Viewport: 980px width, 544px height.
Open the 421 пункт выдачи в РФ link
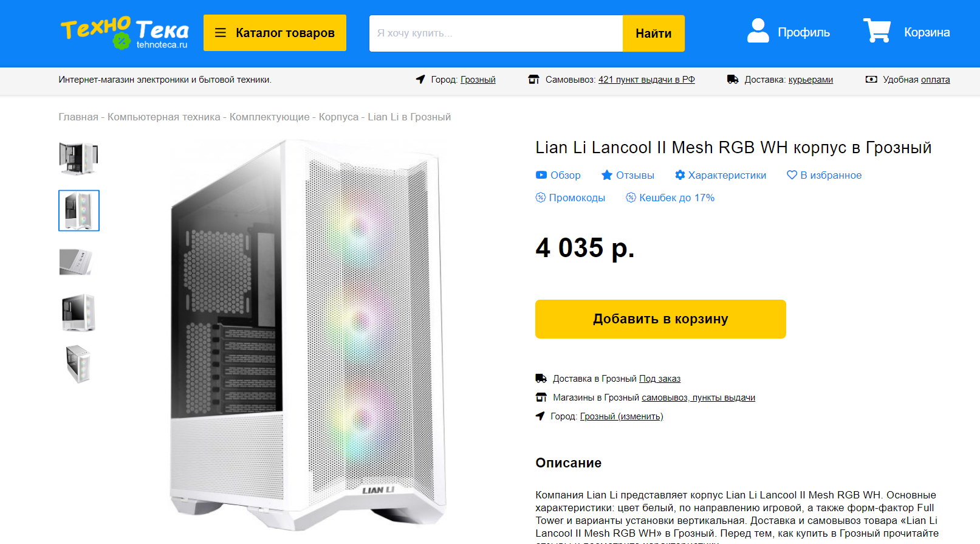(646, 80)
